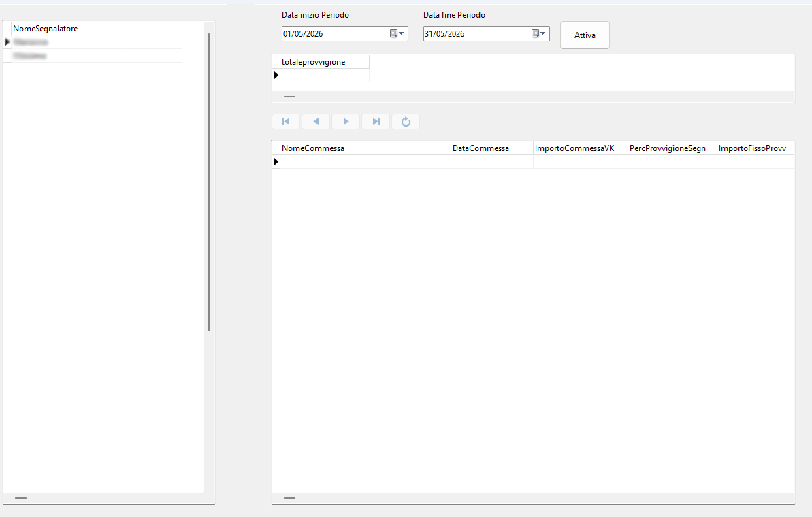Go to next record in navigator
This screenshot has width=812, height=517.
point(346,122)
